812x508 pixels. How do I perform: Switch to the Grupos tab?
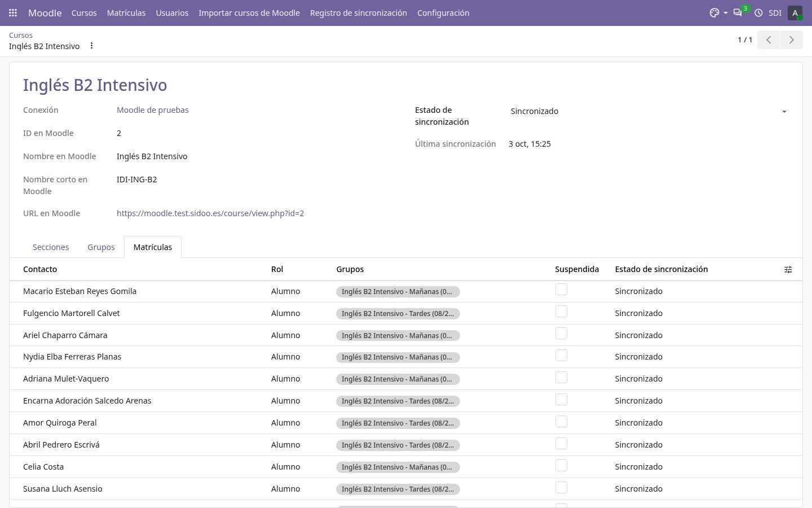point(101,247)
